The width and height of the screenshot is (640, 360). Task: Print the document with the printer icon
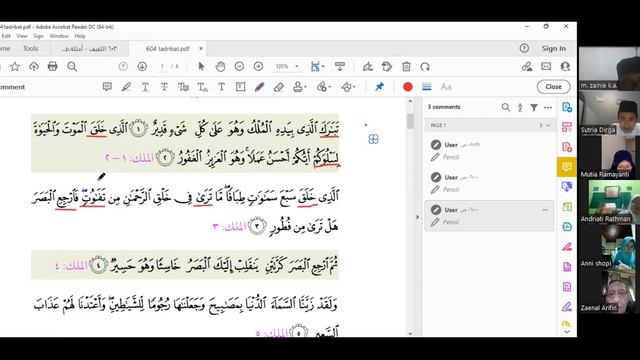tap(53, 67)
